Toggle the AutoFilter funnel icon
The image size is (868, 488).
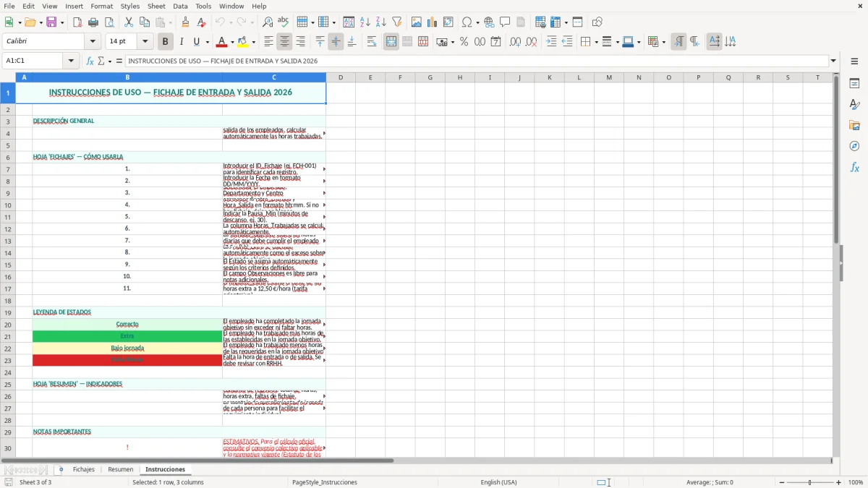pos(397,22)
